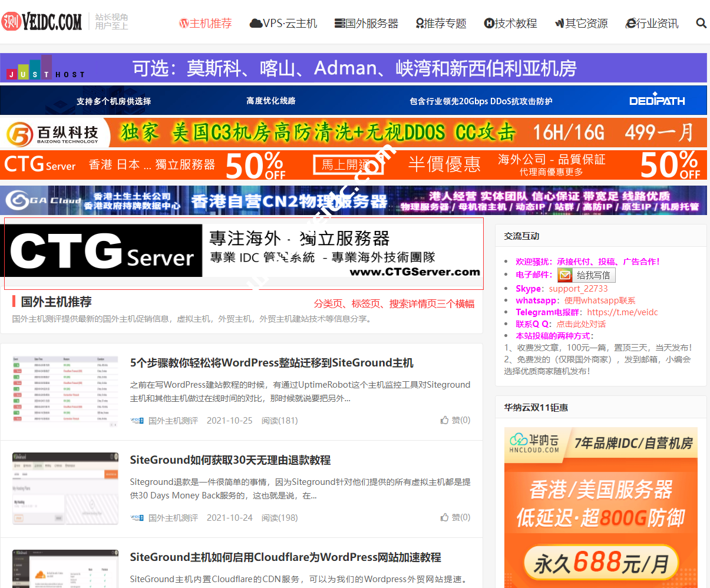Screen dimensions: 710x588
Task: Click the 点击此处对话 QQ chat link
Action: (581, 324)
